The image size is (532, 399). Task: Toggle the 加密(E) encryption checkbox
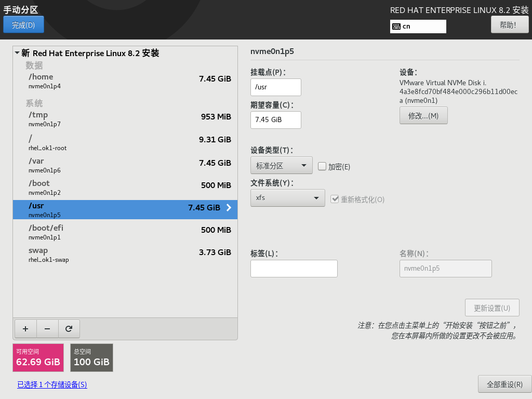pyautogui.click(x=322, y=166)
